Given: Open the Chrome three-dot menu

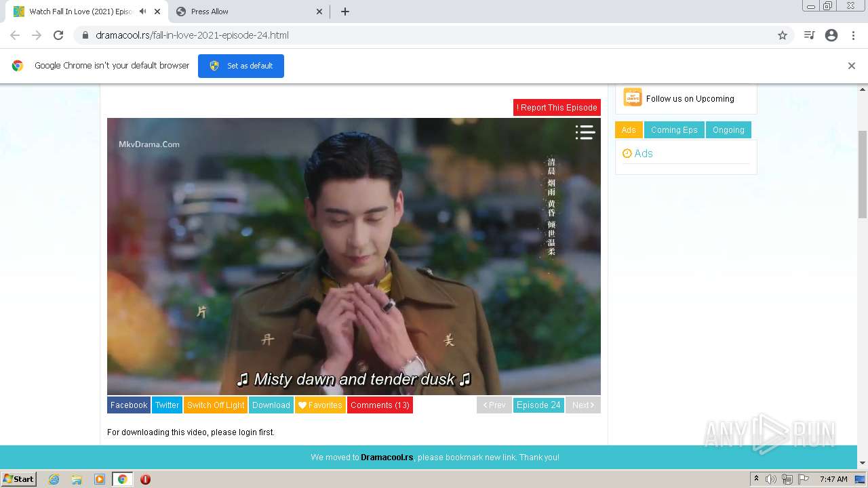Looking at the screenshot, I should click(853, 35).
